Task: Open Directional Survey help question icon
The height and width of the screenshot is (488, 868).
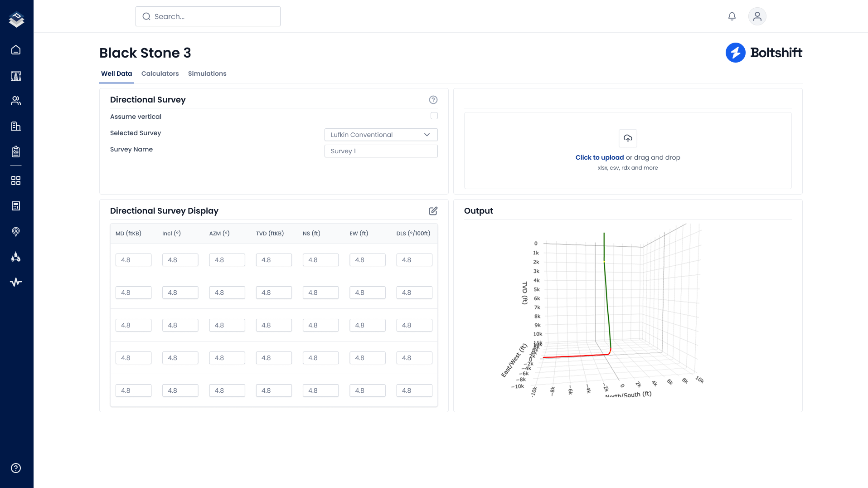Action: pos(433,100)
